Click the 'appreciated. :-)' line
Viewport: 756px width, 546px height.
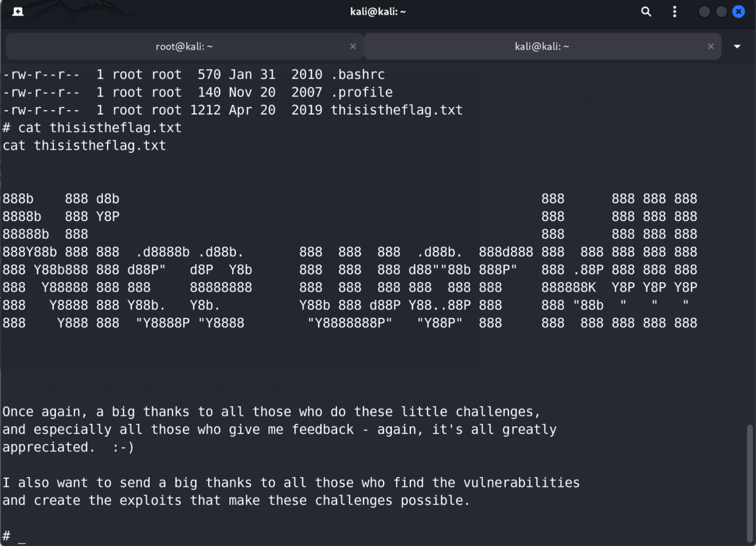[68, 447]
